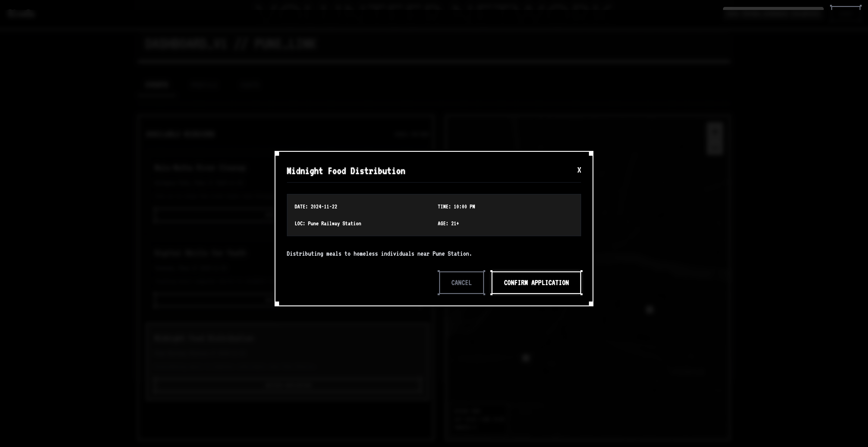Viewport: 868px width, 447px height.
Task: Select the first blurred tab behind dialog
Action: pos(157,85)
